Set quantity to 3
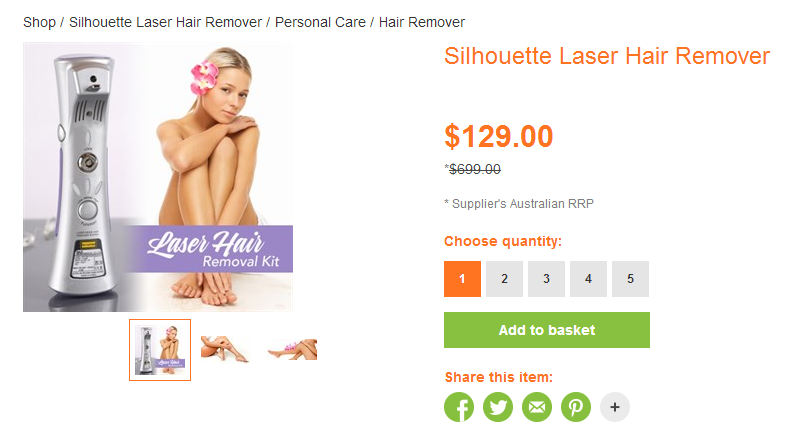The image size is (806, 435). point(546,279)
